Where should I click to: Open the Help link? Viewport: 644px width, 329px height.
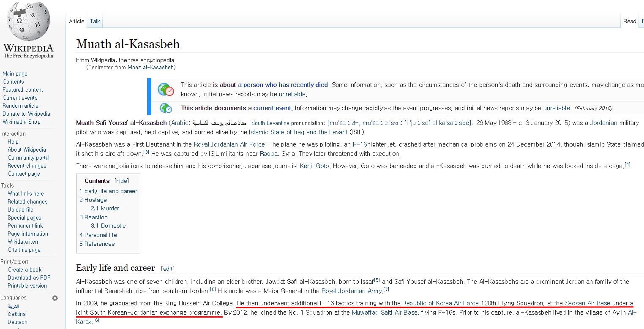[13, 141]
